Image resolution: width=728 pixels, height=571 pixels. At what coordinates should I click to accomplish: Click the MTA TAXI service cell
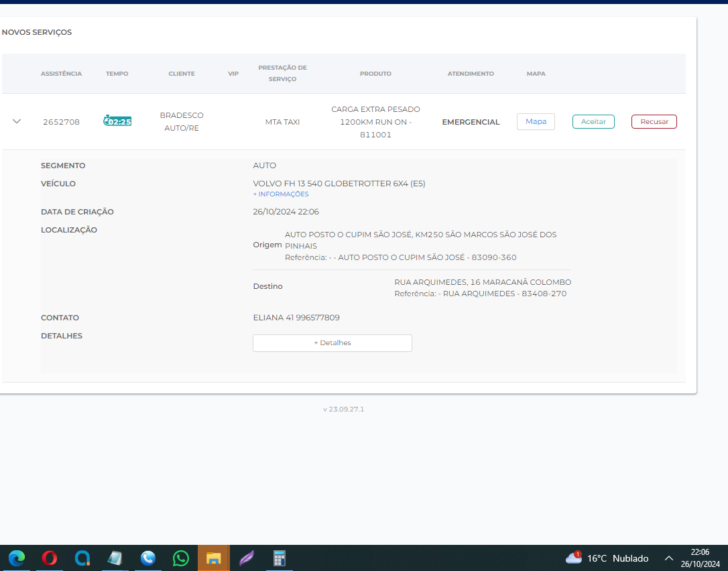(x=282, y=122)
